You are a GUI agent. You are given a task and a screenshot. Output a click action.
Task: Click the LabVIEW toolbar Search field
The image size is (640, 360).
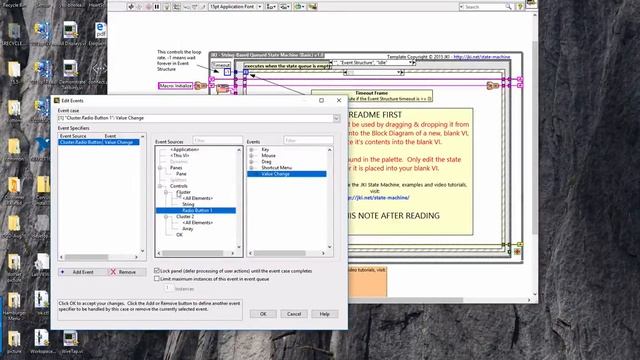[x=483, y=7]
